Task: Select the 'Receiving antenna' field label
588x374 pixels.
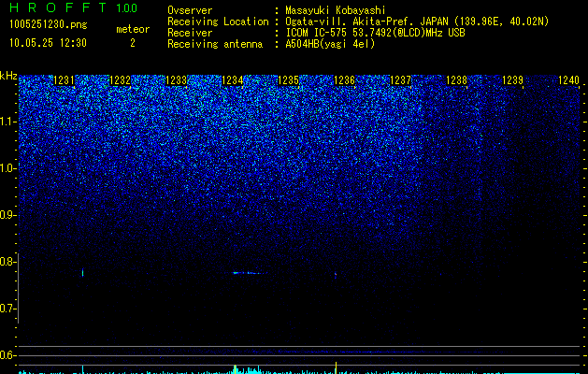Action: click(x=215, y=44)
